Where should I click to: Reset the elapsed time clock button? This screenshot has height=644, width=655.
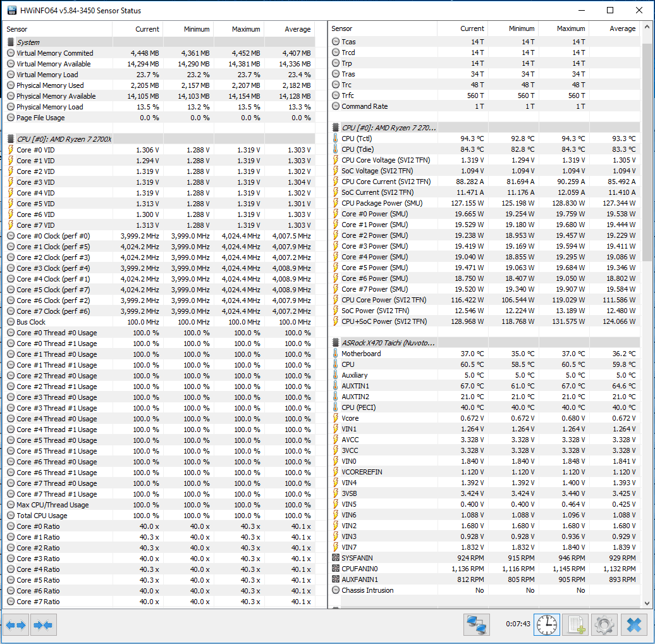coord(547,625)
